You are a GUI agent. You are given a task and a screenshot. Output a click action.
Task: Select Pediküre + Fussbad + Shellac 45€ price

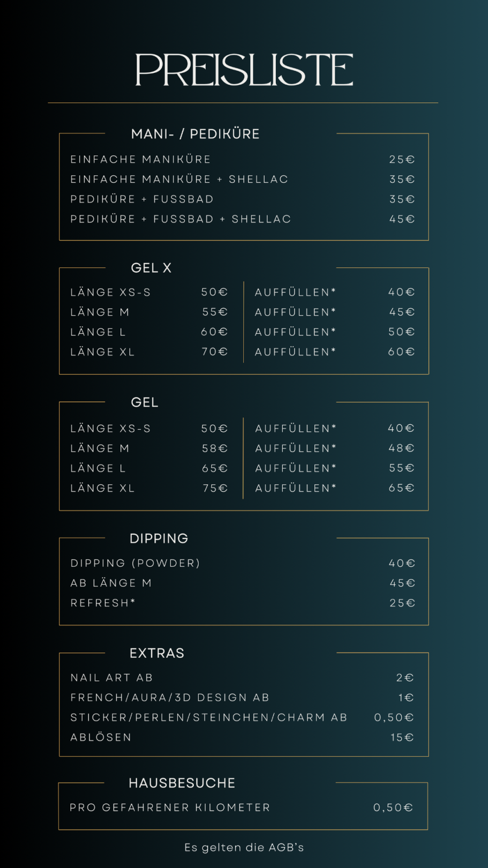(402, 219)
